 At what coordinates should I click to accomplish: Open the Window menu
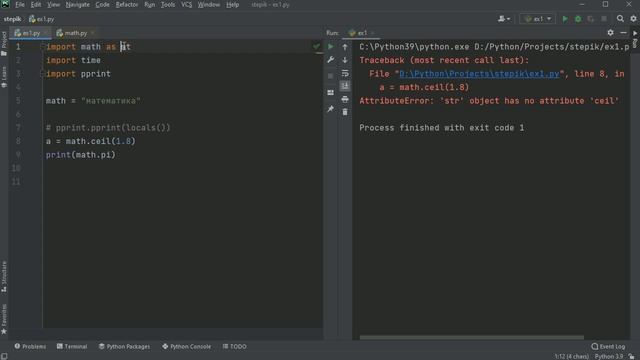click(x=209, y=5)
